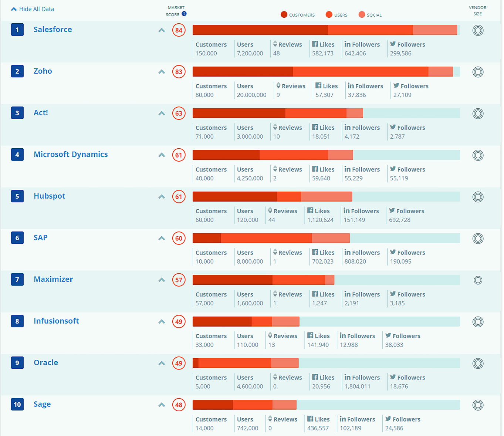Viewport: 504px width, 436px height.
Task: Click Sage vendor size circle icon
Action: (478, 405)
